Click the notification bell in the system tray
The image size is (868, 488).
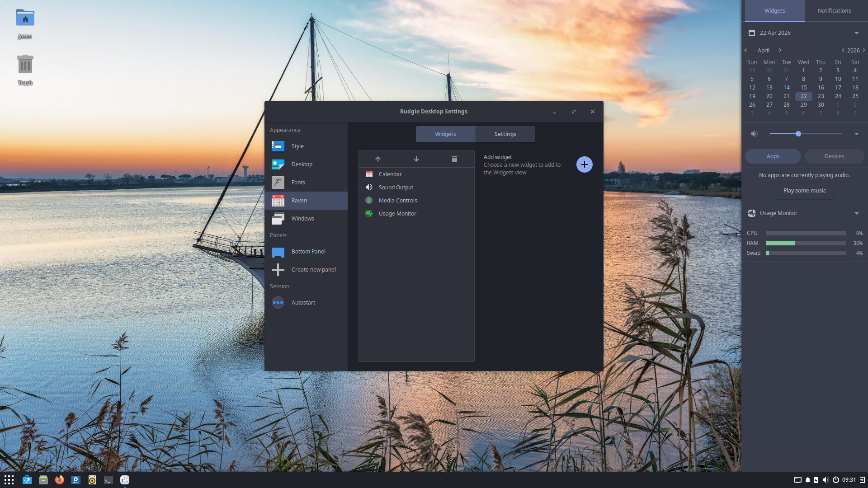point(807,480)
